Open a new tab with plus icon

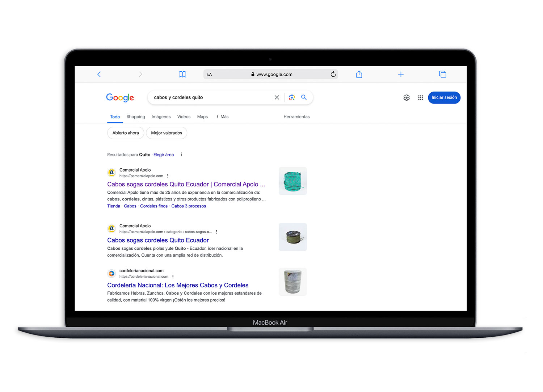click(401, 74)
